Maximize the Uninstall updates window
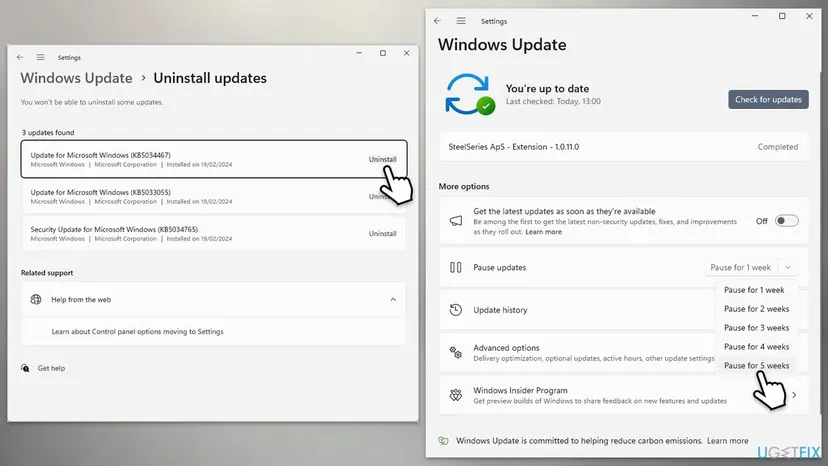Image resolution: width=828 pixels, height=466 pixels. [x=383, y=53]
